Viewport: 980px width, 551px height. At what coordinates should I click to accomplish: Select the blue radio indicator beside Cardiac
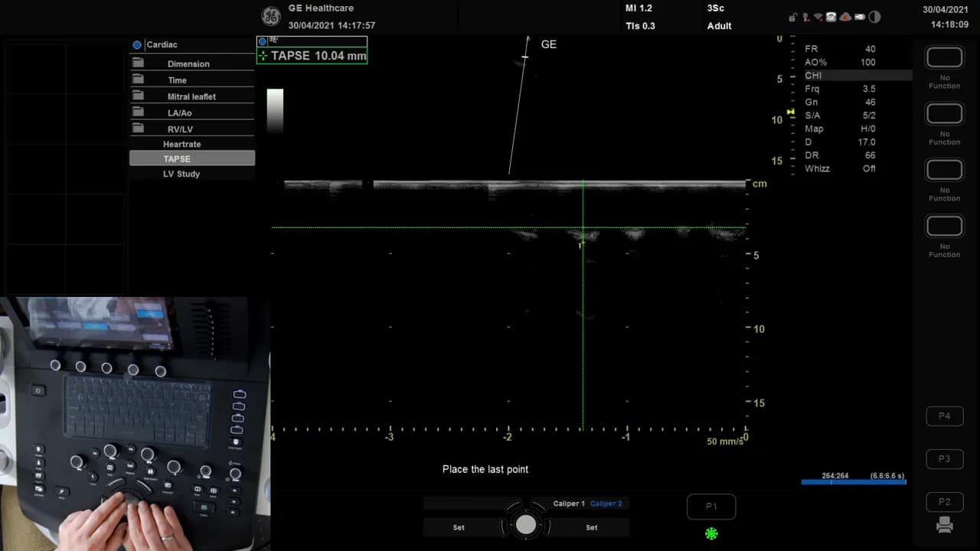[138, 44]
